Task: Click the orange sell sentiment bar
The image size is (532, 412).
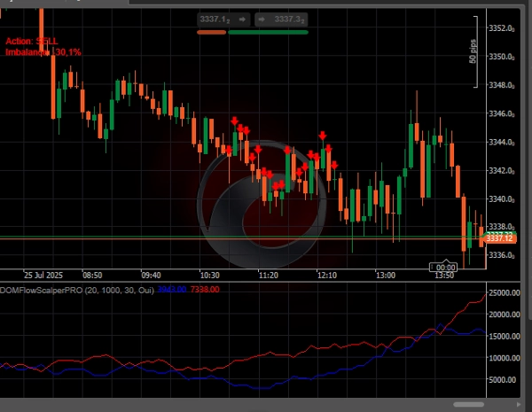Action: point(211,32)
